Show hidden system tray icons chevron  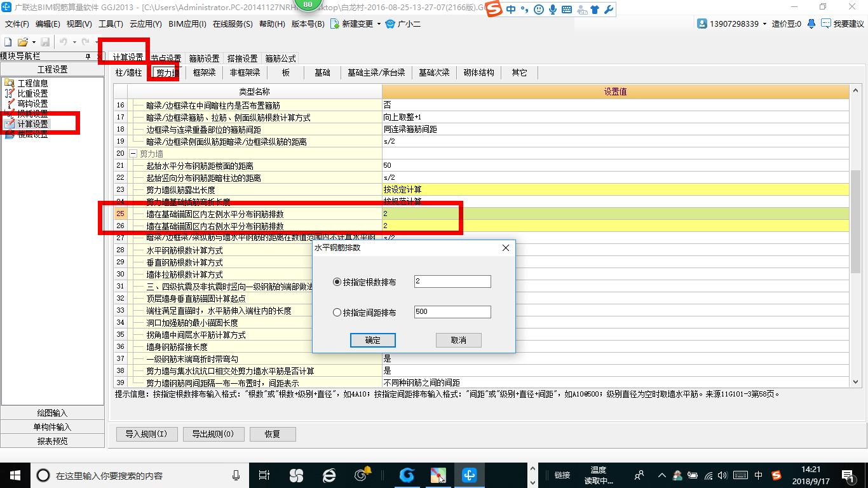click(x=661, y=475)
